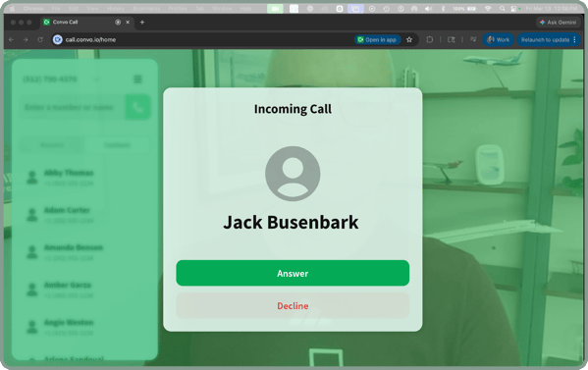This screenshot has height=370, width=588.
Task: Open the Chrome menu in menu bar
Action: point(33,8)
